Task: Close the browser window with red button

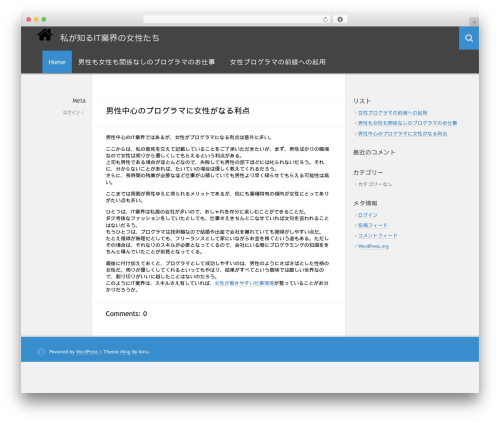Action: (x=29, y=19)
